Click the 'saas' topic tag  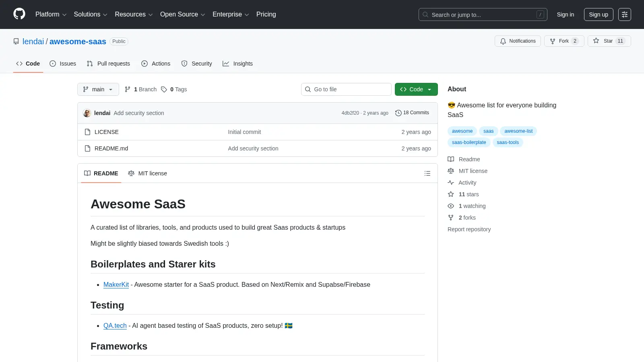pyautogui.click(x=489, y=131)
